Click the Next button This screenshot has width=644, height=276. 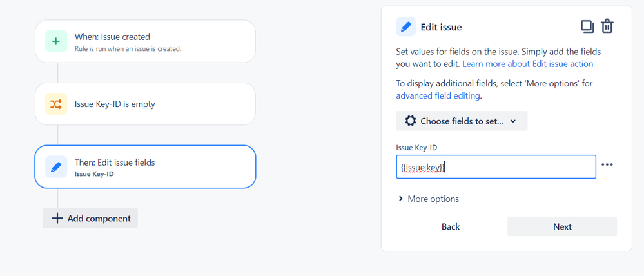tap(562, 227)
